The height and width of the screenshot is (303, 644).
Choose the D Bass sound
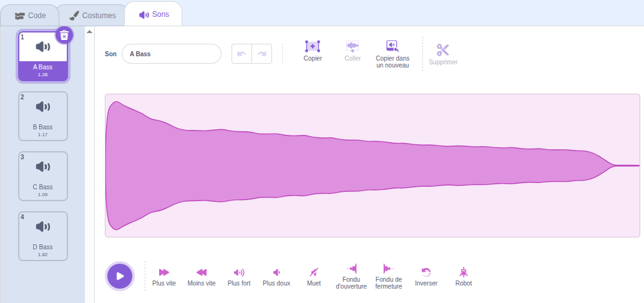42,236
